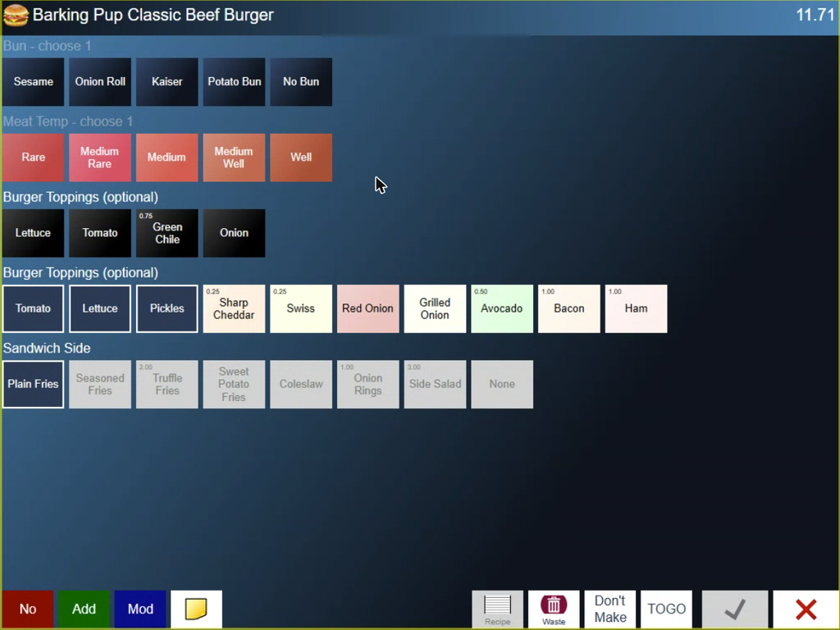
Task: Click the Waste trash can icon
Action: tap(554, 609)
